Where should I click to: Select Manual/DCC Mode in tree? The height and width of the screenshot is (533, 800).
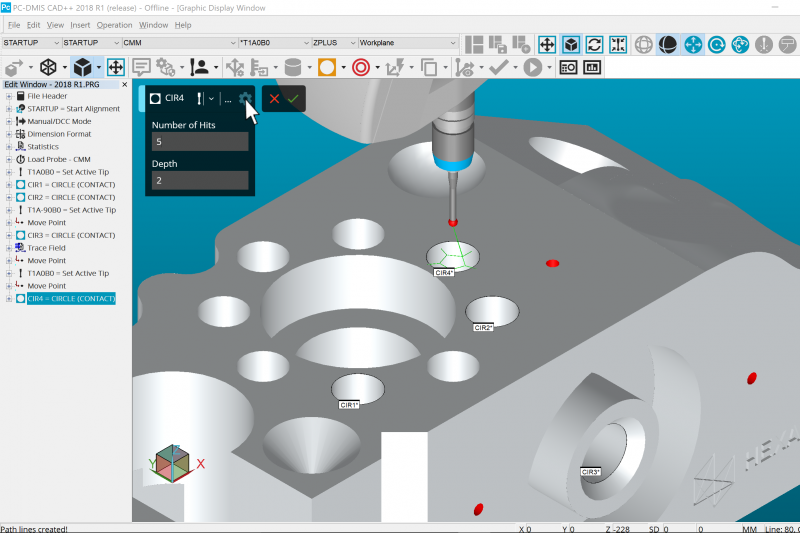59,121
